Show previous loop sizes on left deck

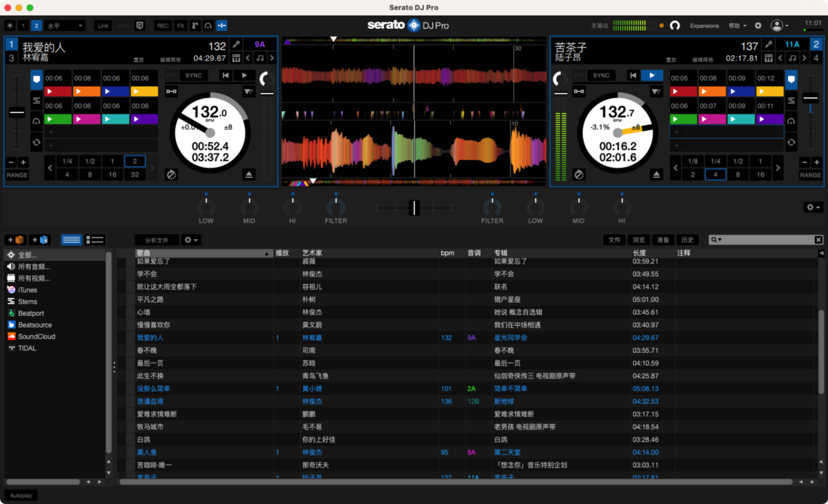click(x=50, y=168)
